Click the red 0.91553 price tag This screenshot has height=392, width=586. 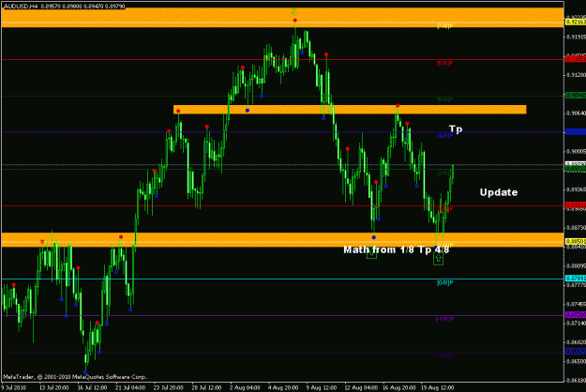(576, 59)
